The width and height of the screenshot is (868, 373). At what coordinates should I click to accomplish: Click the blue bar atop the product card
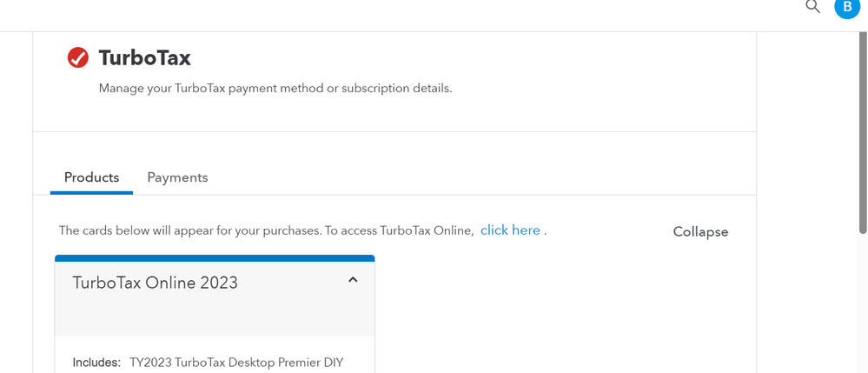point(215,258)
